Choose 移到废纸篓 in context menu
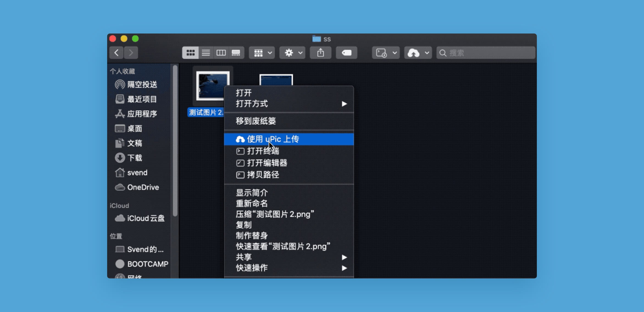The width and height of the screenshot is (644, 312). coord(289,121)
